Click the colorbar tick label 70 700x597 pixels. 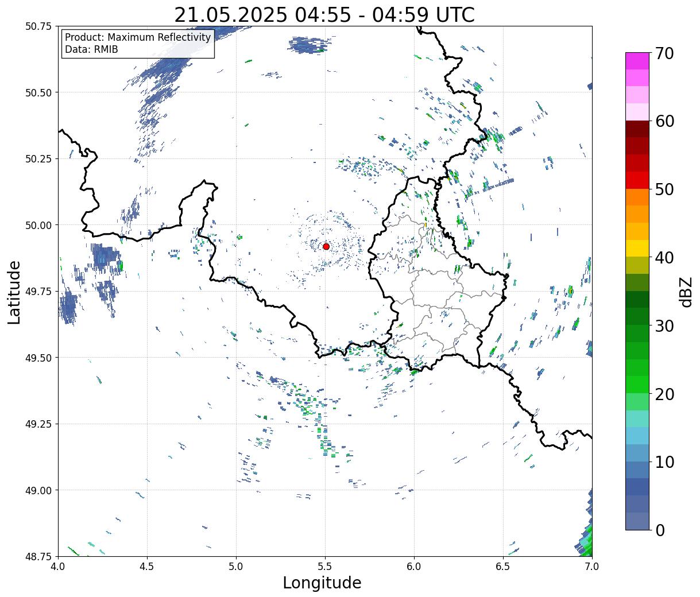pyautogui.click(x=664, y=53)
